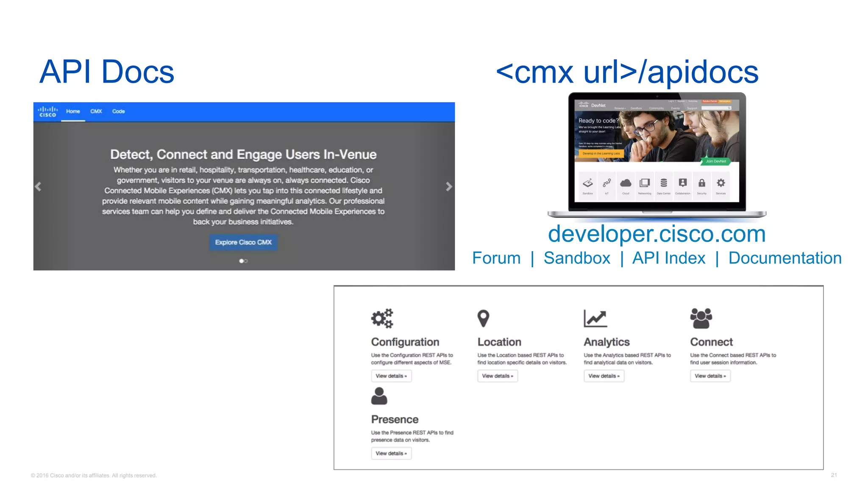Click the Cisco logo in CMX navbar
Viewport: 868px width, 488px height.
tap(47, 111)
